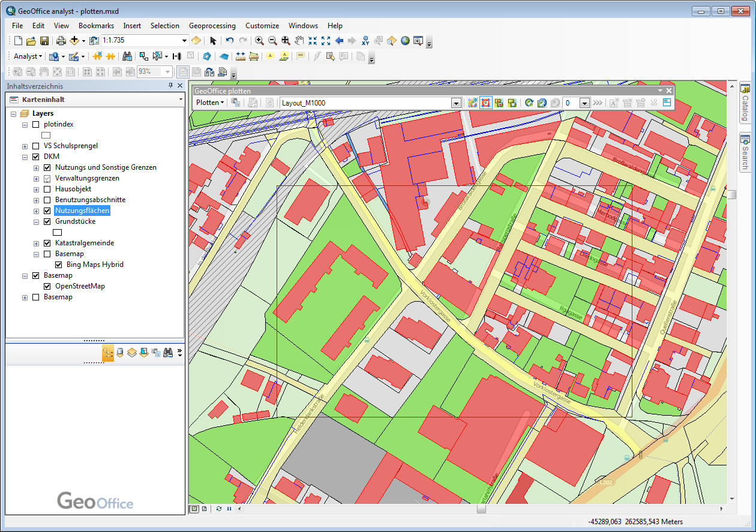Enable the Hausobjekt layer checkbox
The width and height of the screenshot is (756, 532).
pos(47,189)
